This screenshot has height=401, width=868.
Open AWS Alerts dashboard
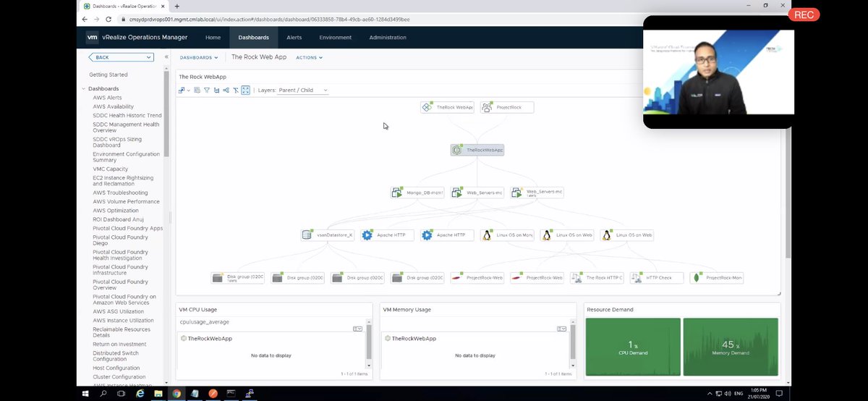point(107,98)
